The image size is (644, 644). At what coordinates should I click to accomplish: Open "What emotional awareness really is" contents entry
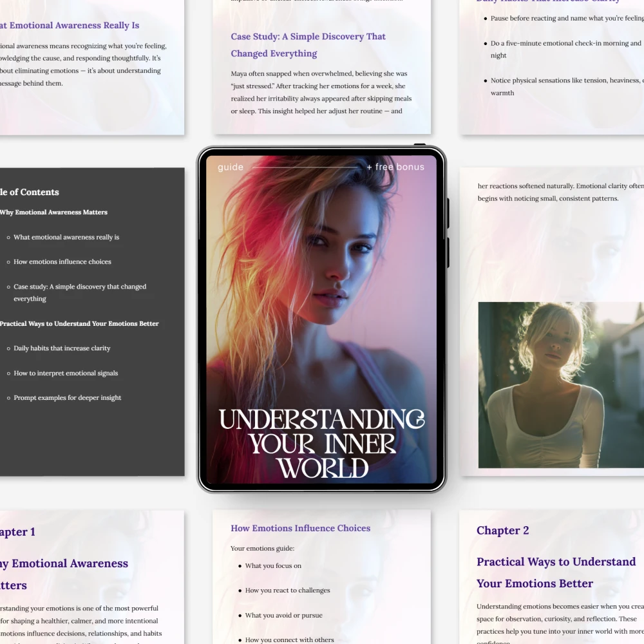[66, 237]
